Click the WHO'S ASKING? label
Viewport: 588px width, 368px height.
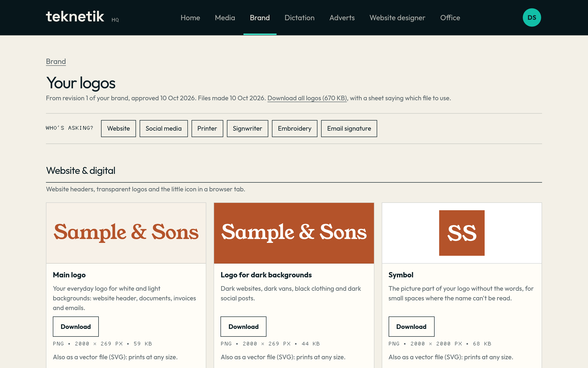click(70, 128)
